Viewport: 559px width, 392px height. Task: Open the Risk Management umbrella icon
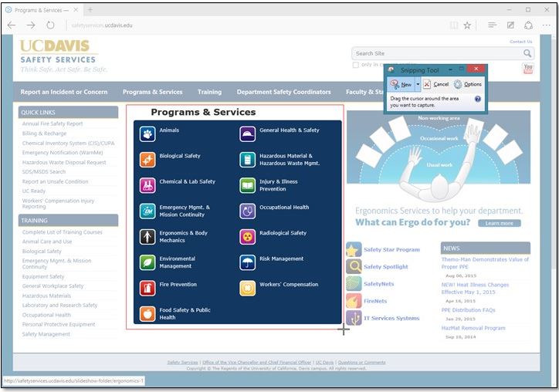(247, 262)
